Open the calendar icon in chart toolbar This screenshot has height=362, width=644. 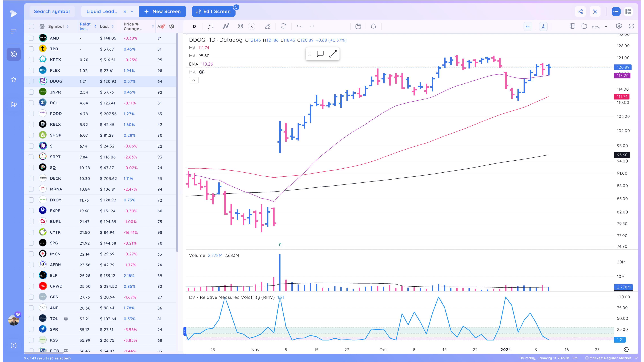pyautogui.click(x=358, y=26)
